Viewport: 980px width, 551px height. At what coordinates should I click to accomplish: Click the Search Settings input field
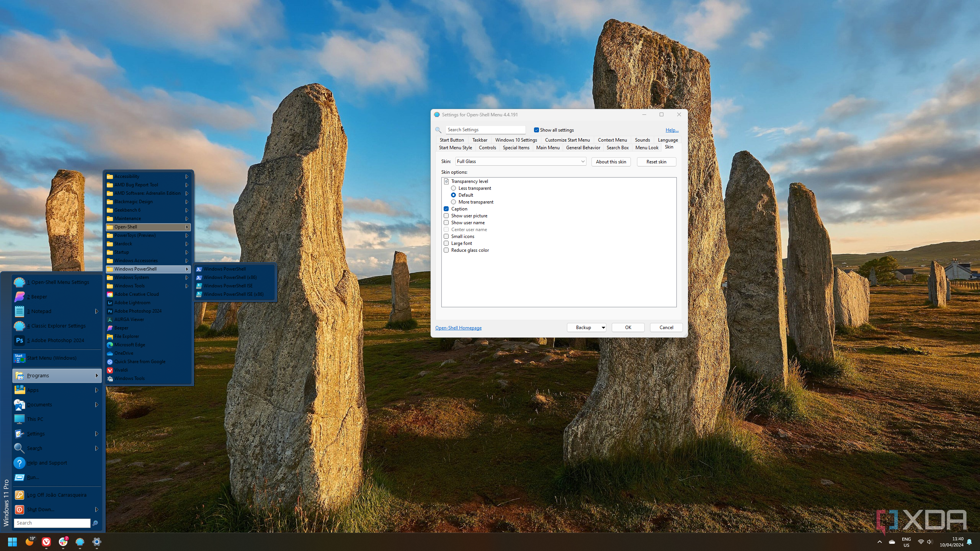485,130
